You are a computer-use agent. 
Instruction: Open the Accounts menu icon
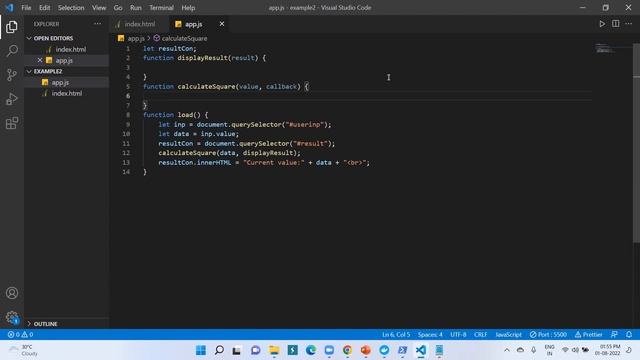(12, 293)
